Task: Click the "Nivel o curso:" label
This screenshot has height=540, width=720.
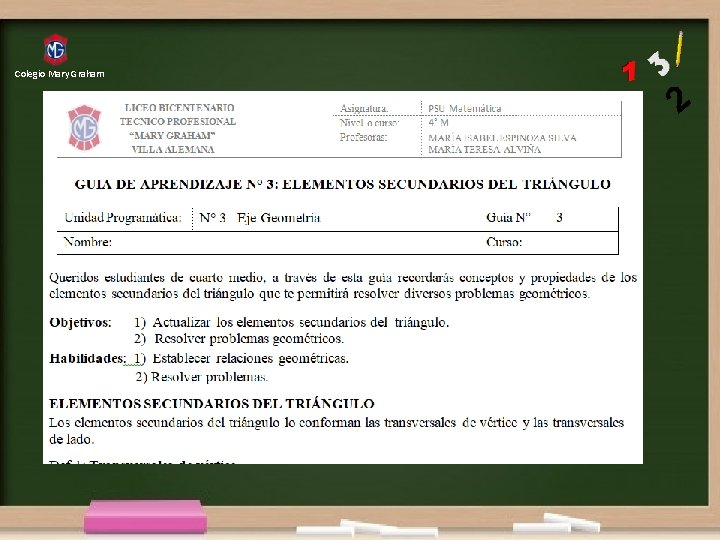Action: (369, 123)
